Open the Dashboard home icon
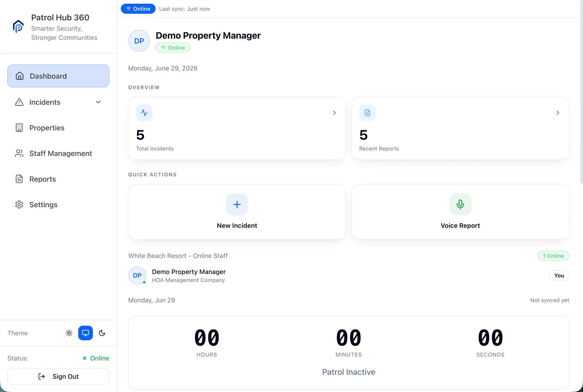 [x=20, y=76]
